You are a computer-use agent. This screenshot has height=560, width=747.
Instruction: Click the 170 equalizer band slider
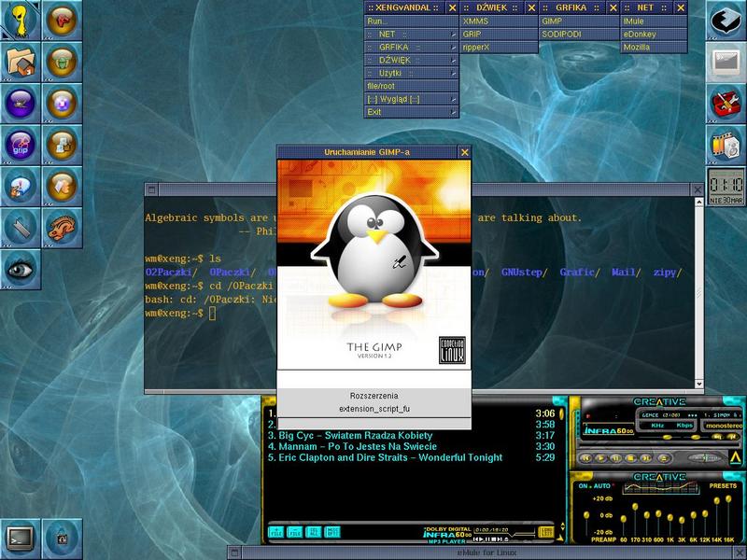635,507
